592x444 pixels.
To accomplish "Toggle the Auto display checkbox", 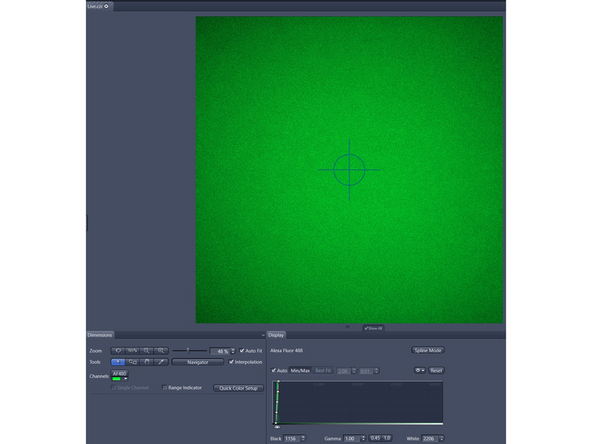I will pyautogui.click(x=274, y=370).
